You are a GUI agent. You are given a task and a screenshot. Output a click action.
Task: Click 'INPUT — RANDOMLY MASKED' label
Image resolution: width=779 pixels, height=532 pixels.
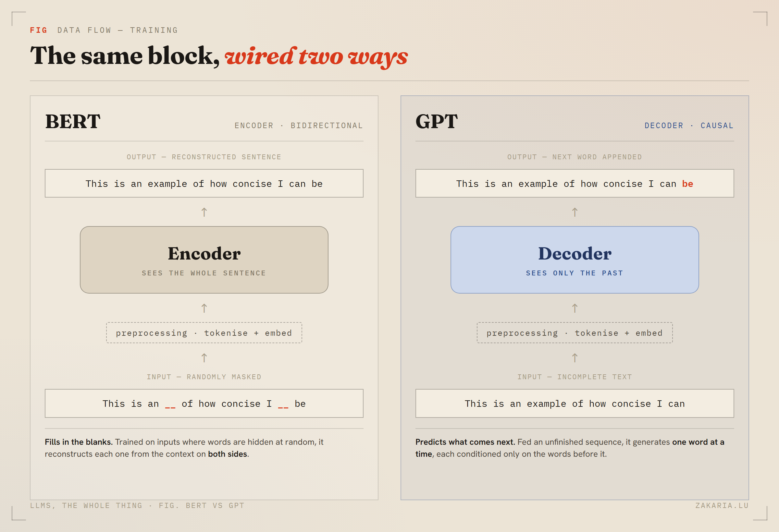point(204,377)
